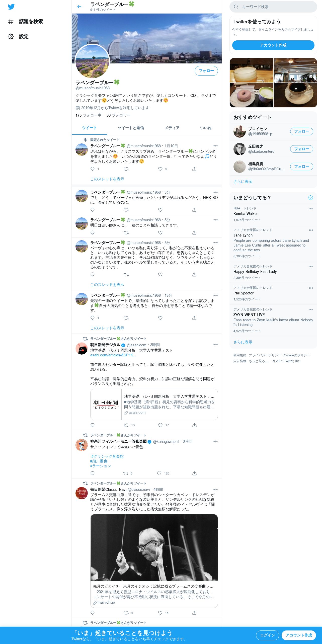Switch to the メディア tab
The height and width of the screenshot is (644, 322).
172,128
